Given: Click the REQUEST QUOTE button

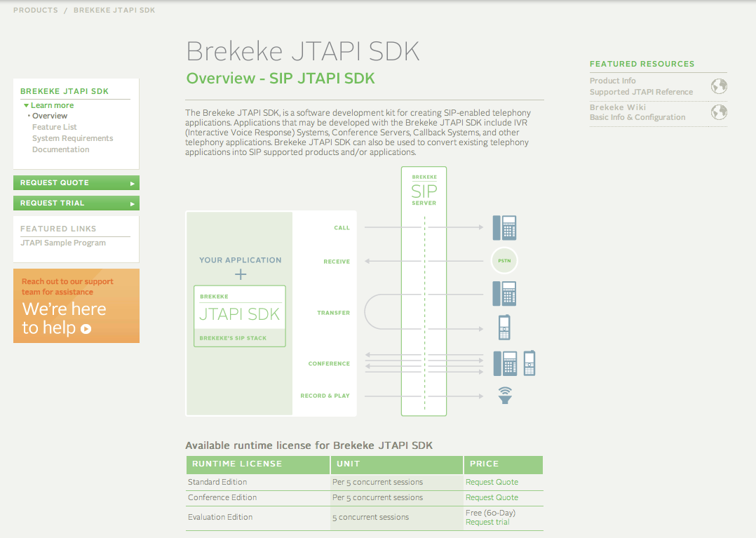Looking at the screenshot, I should [x=76, y=182].
